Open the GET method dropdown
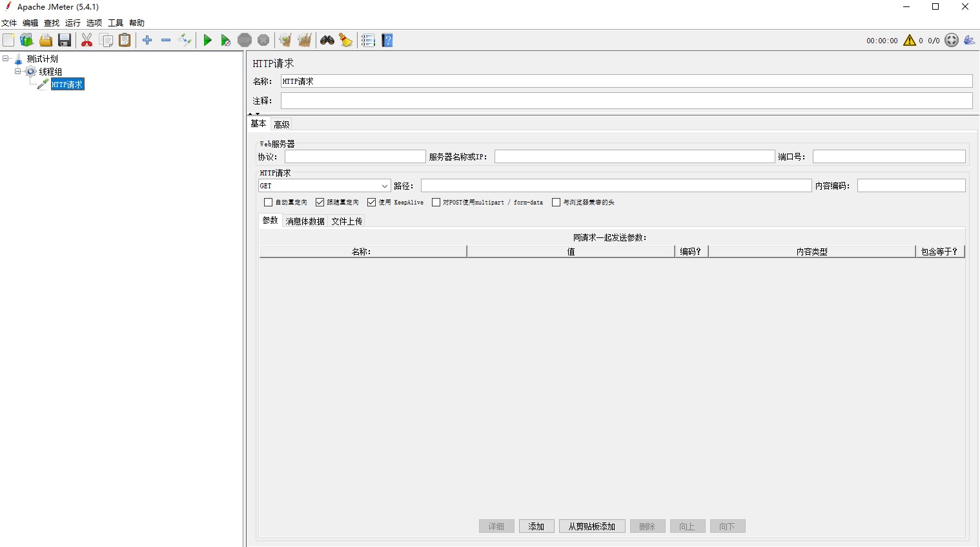 pos(325,186)
